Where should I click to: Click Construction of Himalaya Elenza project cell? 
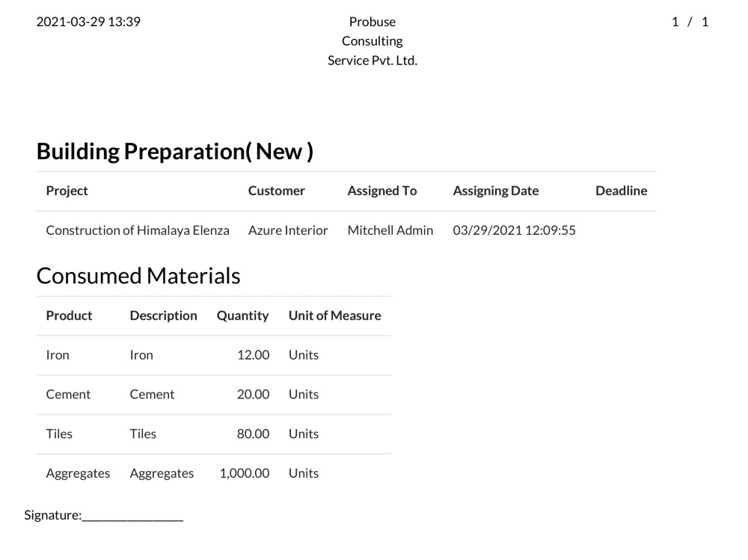coord(138,230)
